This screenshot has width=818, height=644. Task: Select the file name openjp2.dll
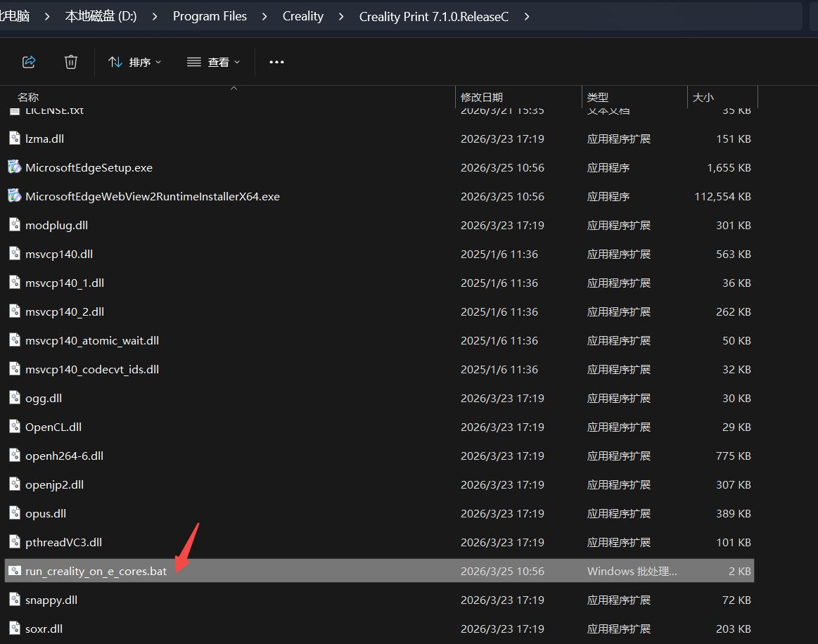click(54, 485)
